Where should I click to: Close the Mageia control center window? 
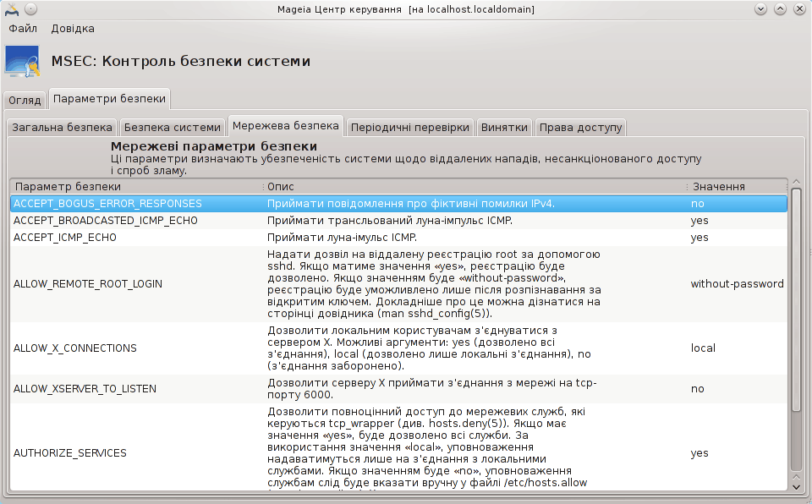click(x=799, y=9)
